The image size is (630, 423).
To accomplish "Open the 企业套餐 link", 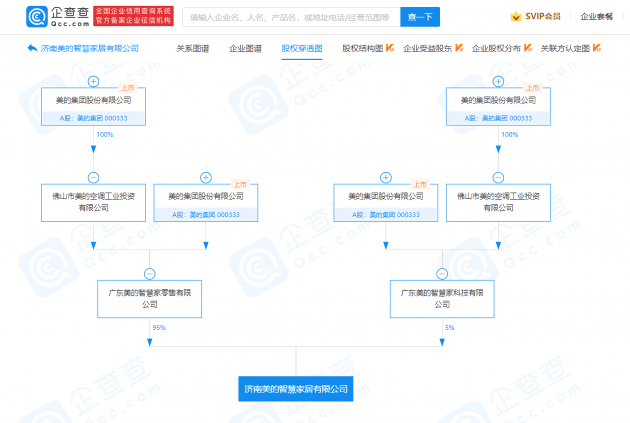I will coord(597,16).
